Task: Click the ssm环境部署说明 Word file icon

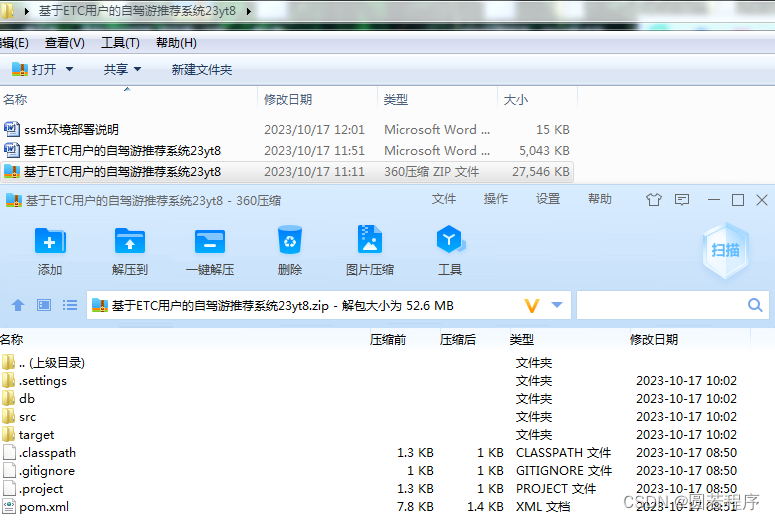Action: [12, 129]
